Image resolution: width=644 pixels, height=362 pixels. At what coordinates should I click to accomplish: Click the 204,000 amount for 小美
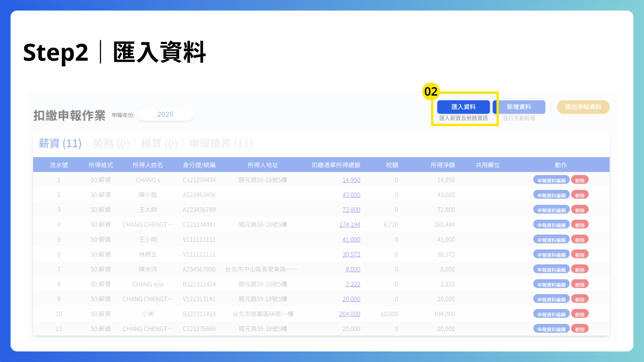click(349, 314)
